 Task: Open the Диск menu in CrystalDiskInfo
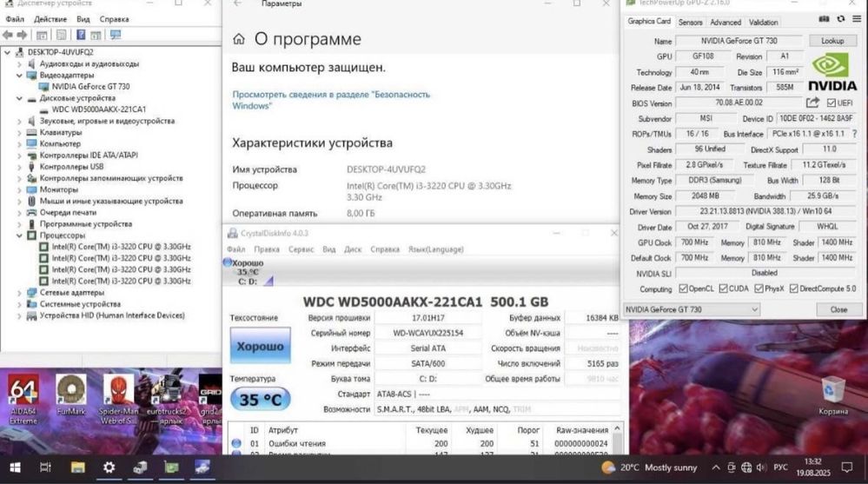[x=353, y=249]
